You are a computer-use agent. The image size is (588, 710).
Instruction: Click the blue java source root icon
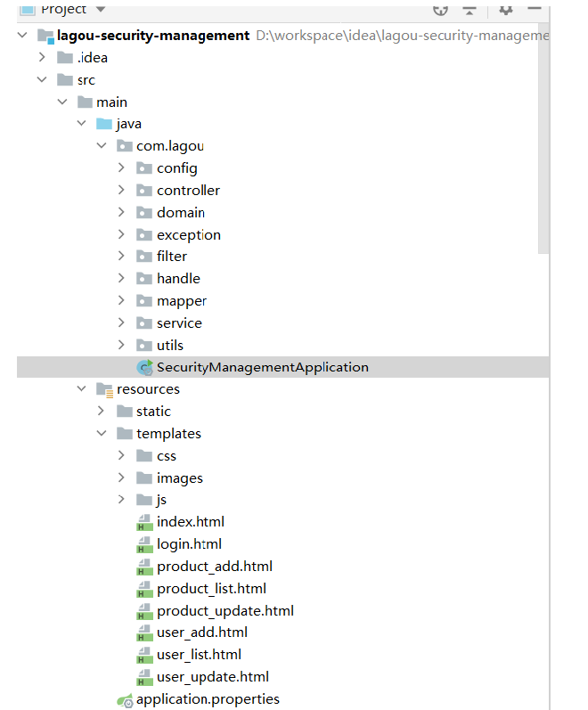pos(104,124)
